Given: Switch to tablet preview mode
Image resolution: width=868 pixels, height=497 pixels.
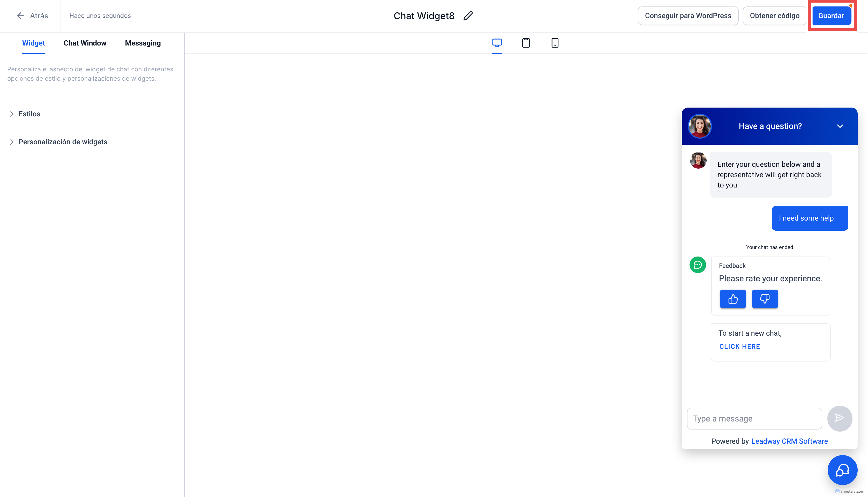Looking at the screenshot, I should (526, 43).
